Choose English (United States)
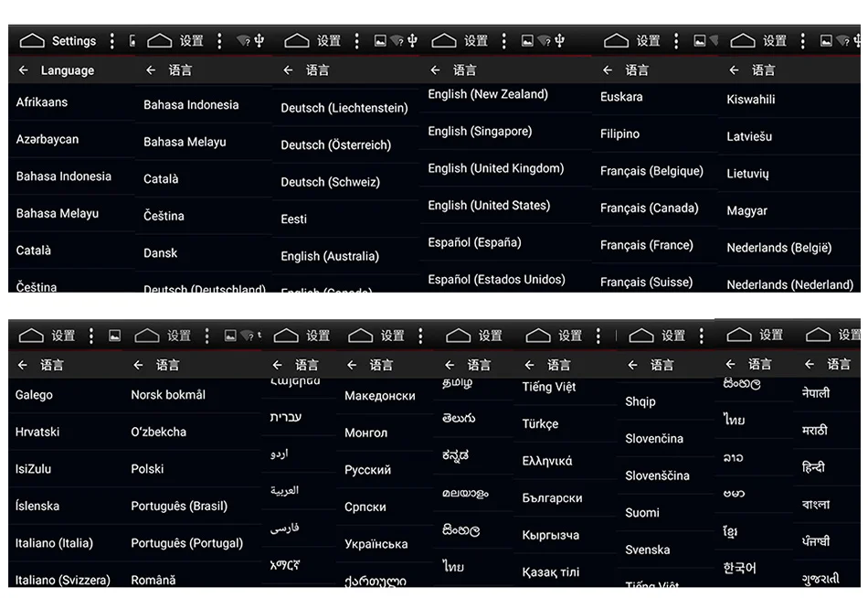The image size is (868, 598). click(x=490, y=206)
